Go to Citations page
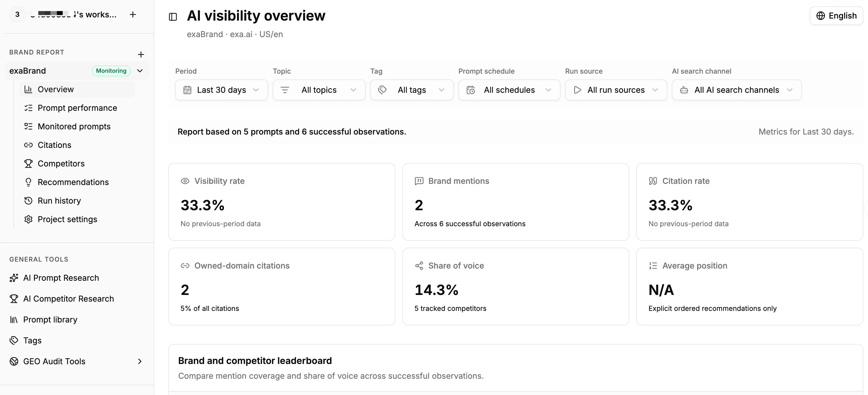 [77, 145]
